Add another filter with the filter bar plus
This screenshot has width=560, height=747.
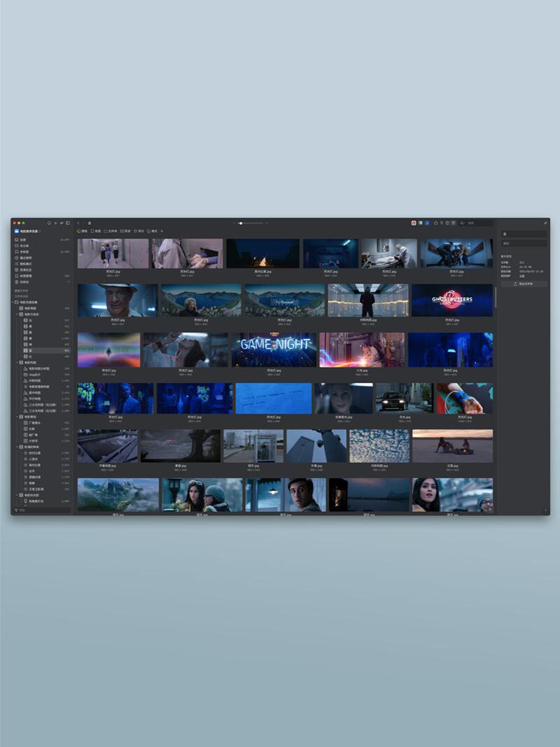[162, 231]
